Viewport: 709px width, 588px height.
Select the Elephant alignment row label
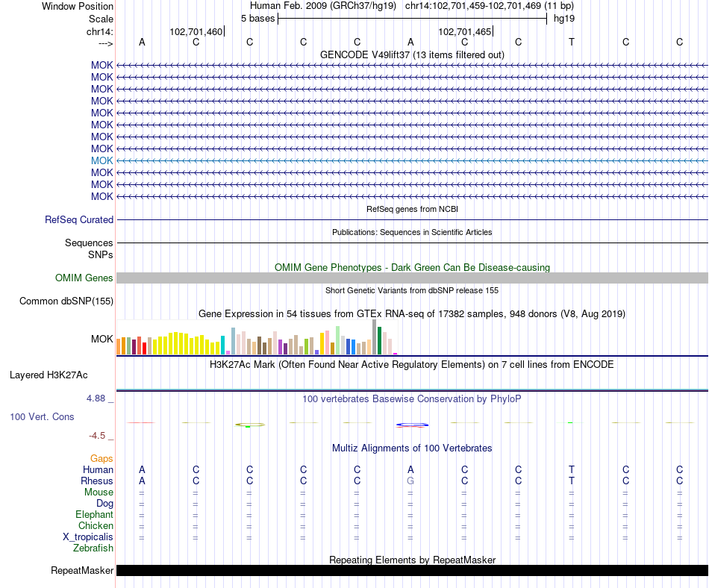[x=94, y=515]
